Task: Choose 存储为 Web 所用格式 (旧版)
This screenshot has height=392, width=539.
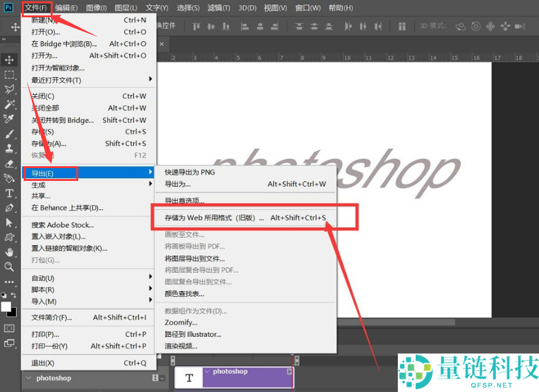Action: 214,218
